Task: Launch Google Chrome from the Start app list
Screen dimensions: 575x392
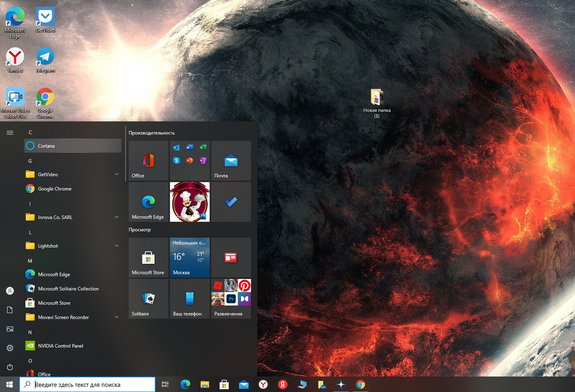Action: pos(72,189)
